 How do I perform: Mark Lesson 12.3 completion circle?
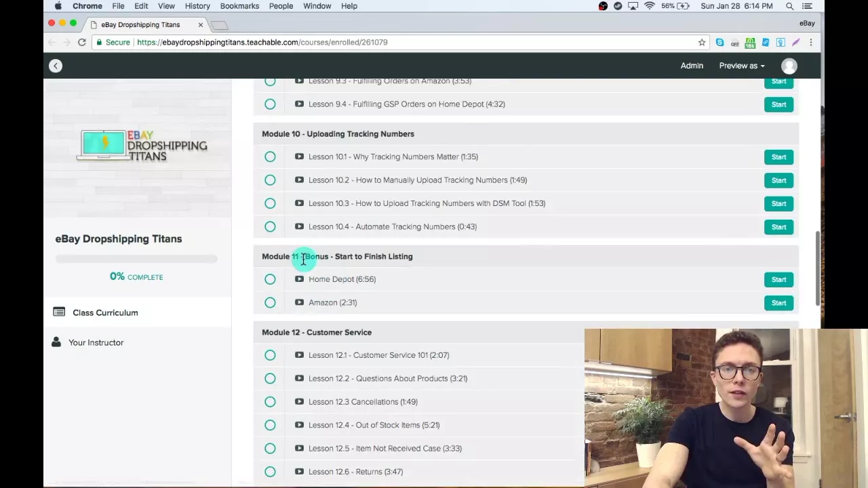click(x=270, y=402)
